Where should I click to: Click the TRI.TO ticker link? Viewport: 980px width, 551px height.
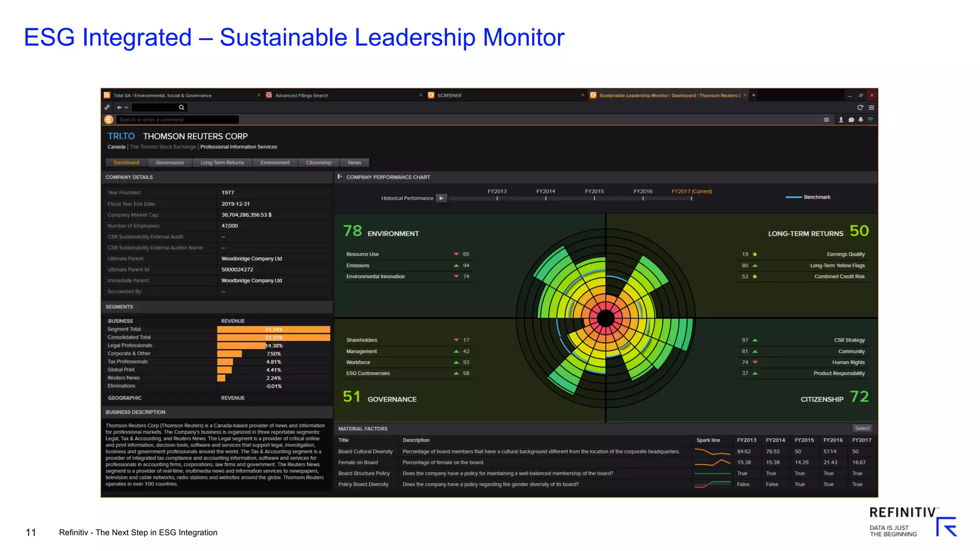pos(121,136)
